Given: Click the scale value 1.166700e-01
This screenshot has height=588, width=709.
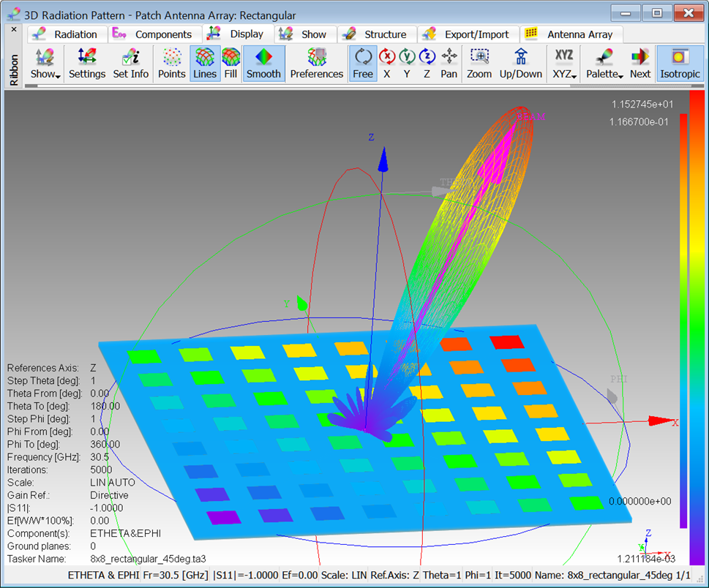Looking at the screenshot, I should (639, 121).
